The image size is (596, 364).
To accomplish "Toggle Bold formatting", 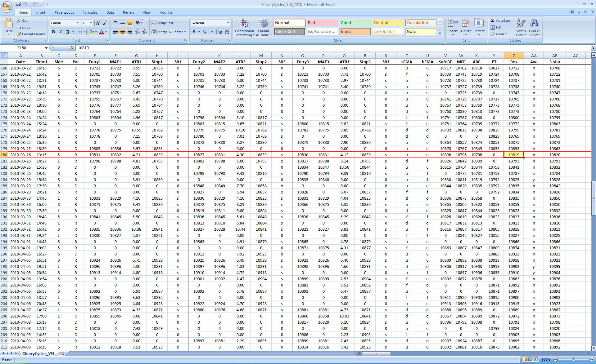I will pyautogui.click(x=53, y=32).
